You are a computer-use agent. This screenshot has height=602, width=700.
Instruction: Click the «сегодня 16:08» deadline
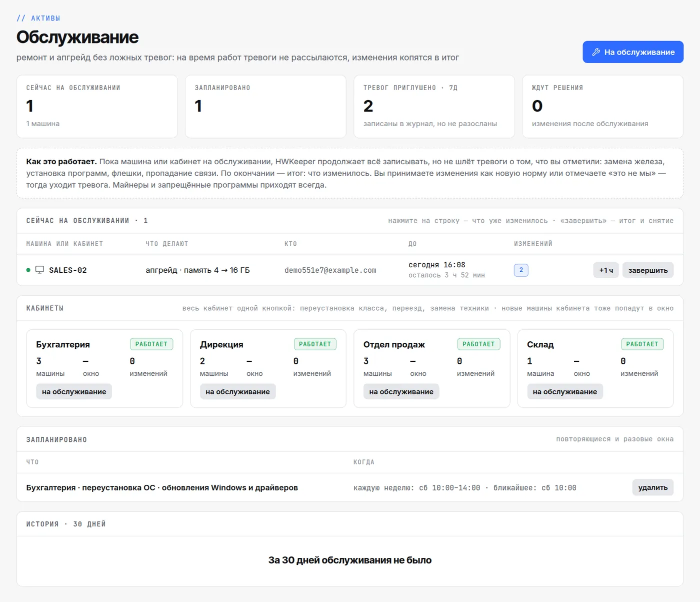pos(437,265)
